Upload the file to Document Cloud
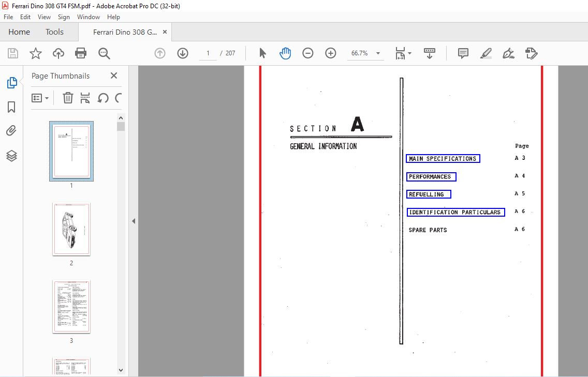Viewport: 588px width, 377px height. (x=58, y=53)
